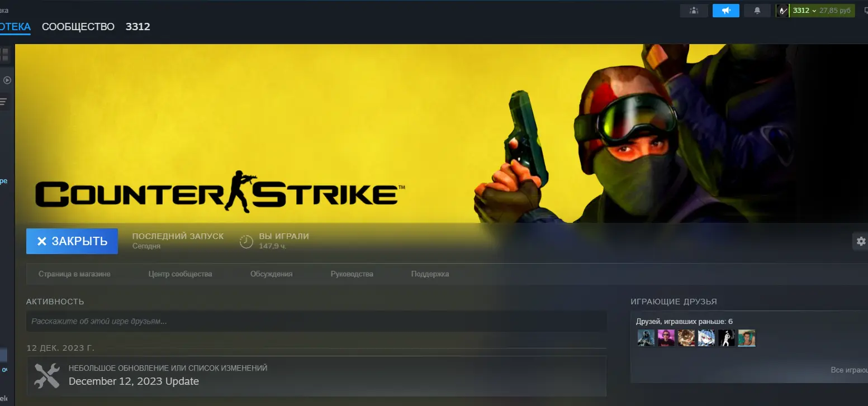The image size is (868, 406).
Task: Toggle the library grid view icon
Action: pos(4,55)
